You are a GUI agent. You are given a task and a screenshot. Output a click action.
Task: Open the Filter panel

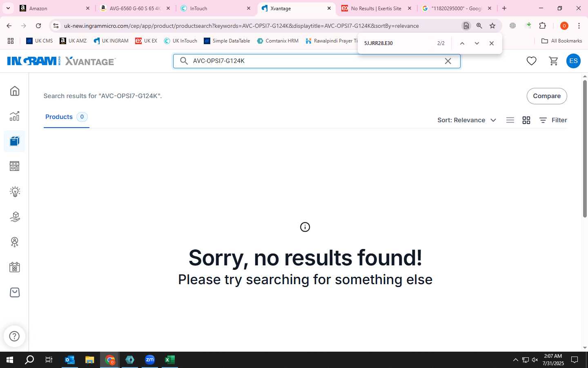point(553,120)
